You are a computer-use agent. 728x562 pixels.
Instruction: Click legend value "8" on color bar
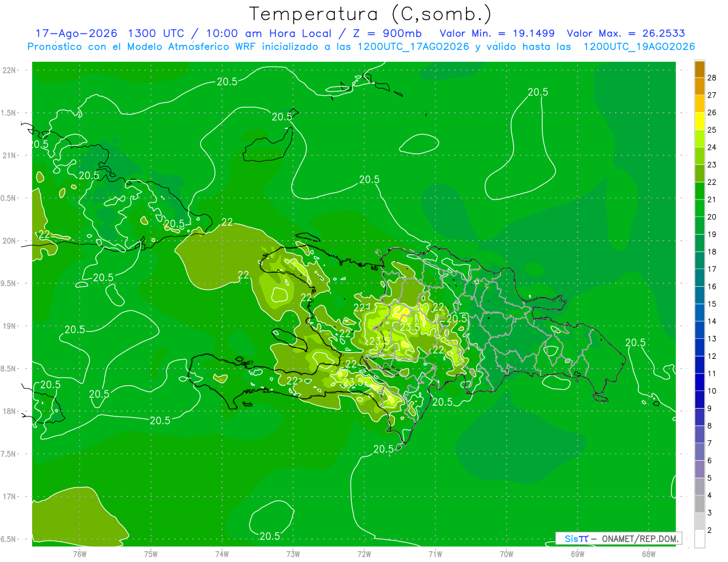[x=710, y=426]
